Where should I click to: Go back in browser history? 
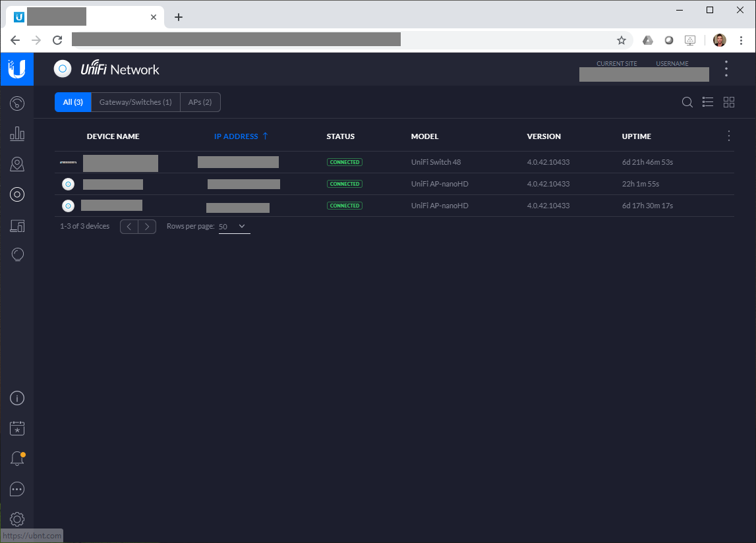tap(15, 40)
